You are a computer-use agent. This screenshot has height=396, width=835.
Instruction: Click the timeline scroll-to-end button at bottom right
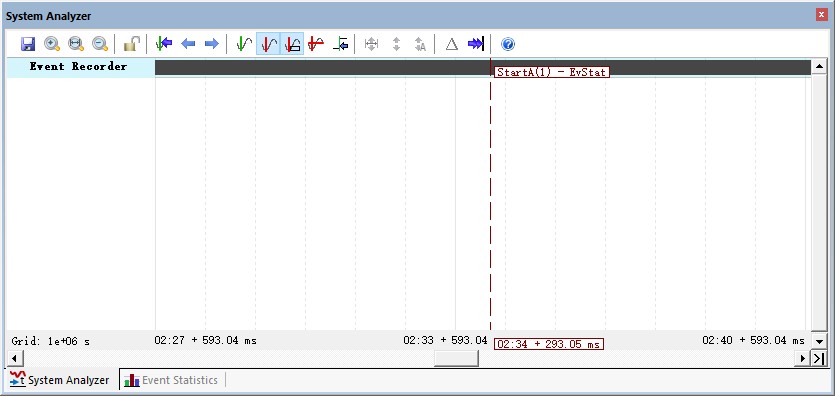818,359
